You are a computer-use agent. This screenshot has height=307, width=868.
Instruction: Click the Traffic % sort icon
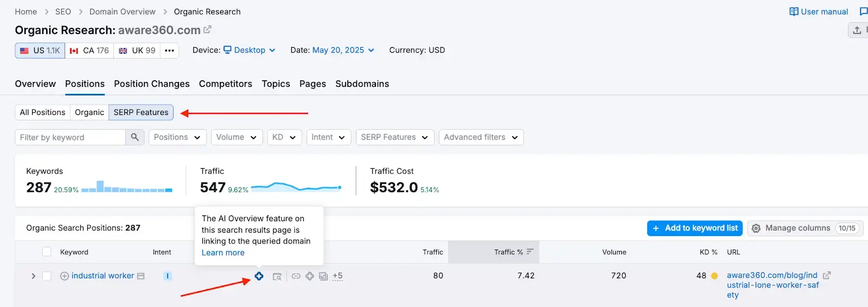[x=530, y=252]
